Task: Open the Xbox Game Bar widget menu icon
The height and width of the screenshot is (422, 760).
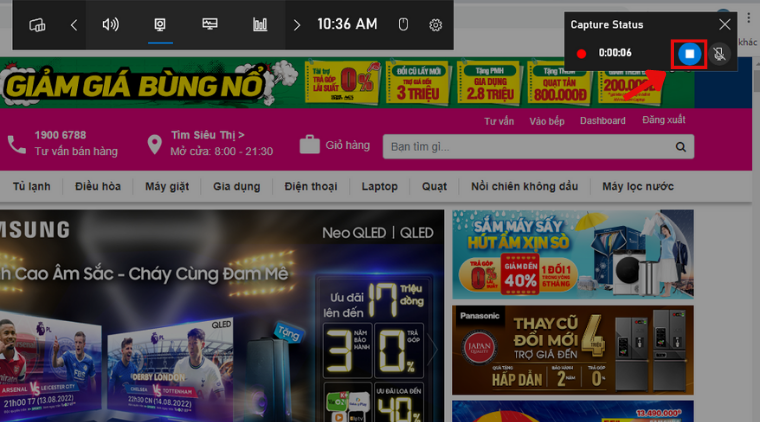Action: tap(37, 25)
